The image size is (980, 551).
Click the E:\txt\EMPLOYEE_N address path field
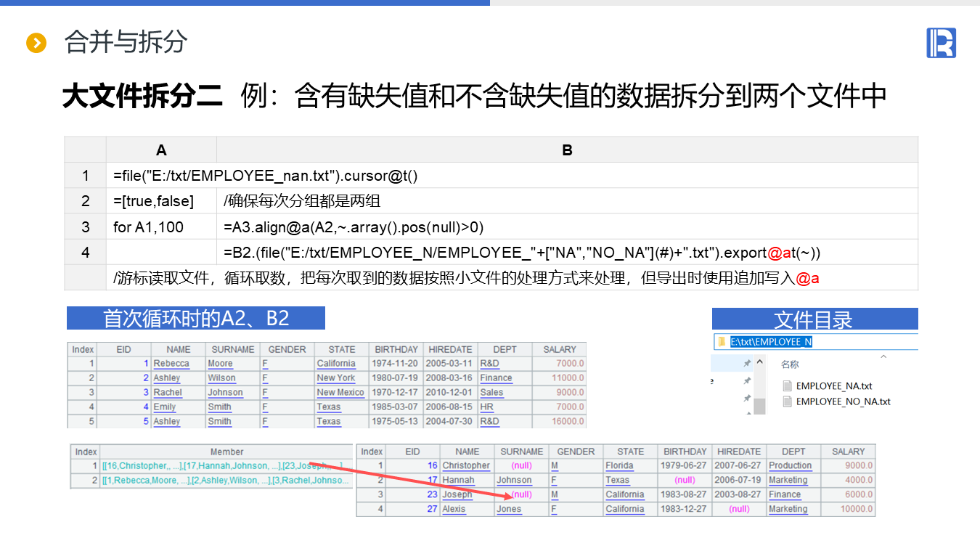click(x=771, y=342)
